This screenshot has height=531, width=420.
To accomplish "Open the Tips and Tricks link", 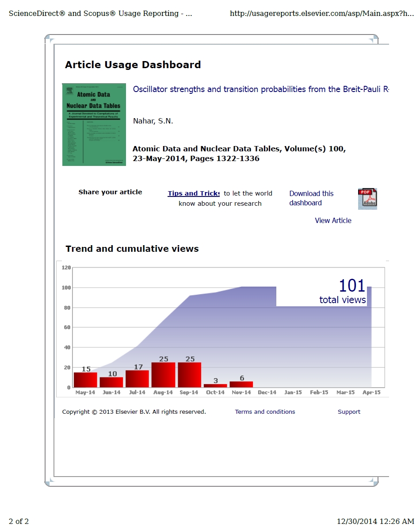I will (194, 193).
